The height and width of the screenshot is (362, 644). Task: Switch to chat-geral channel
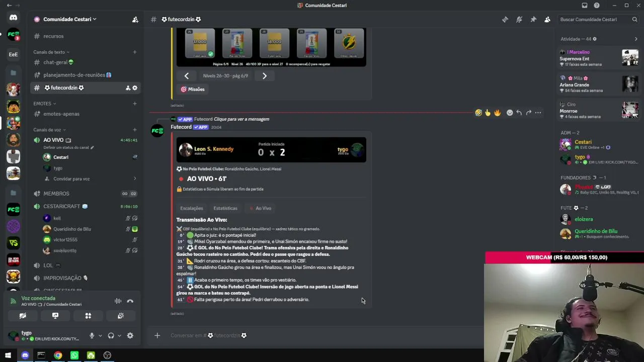85,62
